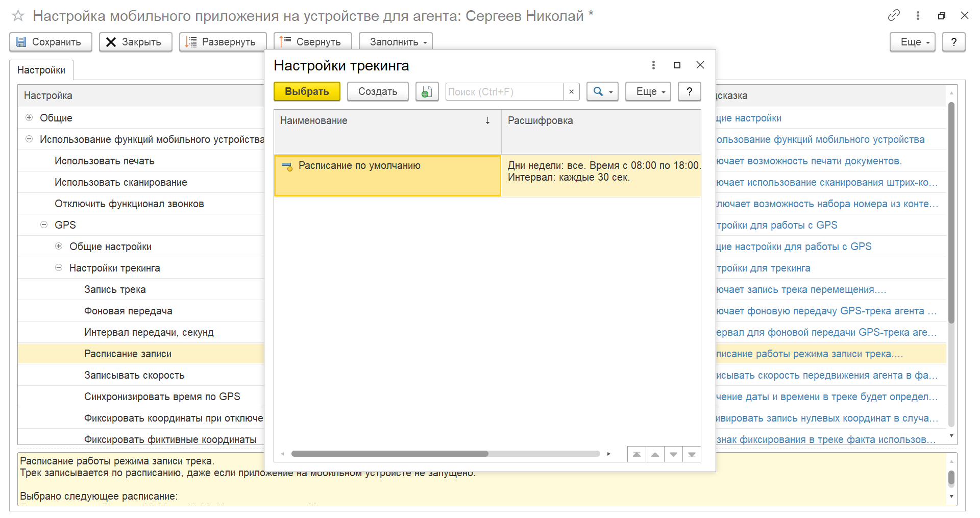This screenshot has width=980, height=518.
Task: Clear search field with x button
Action: (571, 91)
